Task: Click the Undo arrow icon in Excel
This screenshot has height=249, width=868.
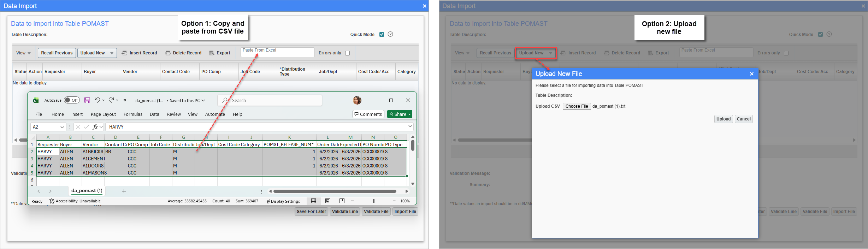Action: (97, 100)
